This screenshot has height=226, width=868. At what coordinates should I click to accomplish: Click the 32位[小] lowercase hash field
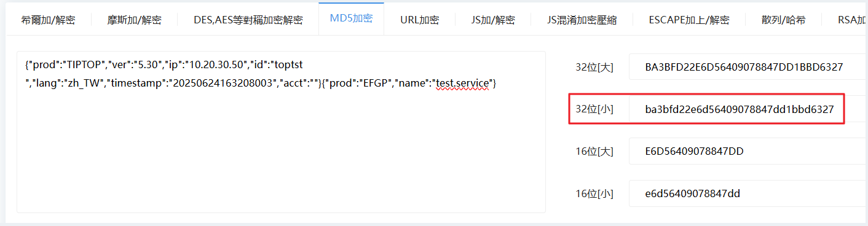pyautogui.click(x=748, y=109)
